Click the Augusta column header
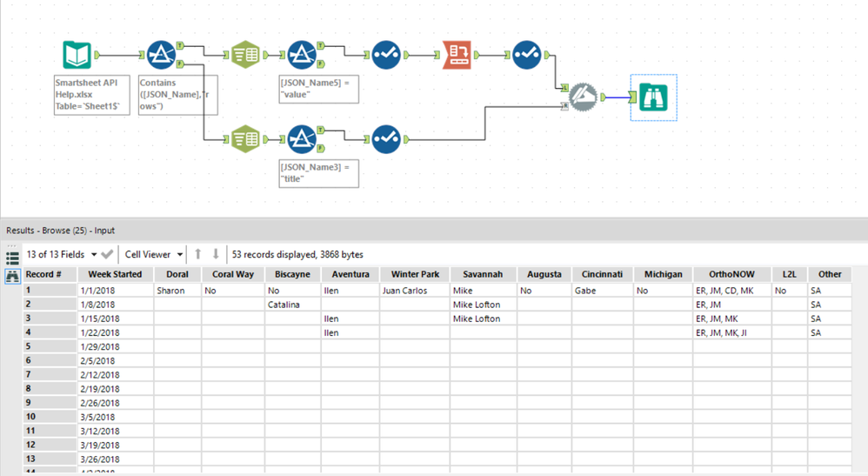The height and width of the screenshot is (476, 868). click(x=544, y=274)
